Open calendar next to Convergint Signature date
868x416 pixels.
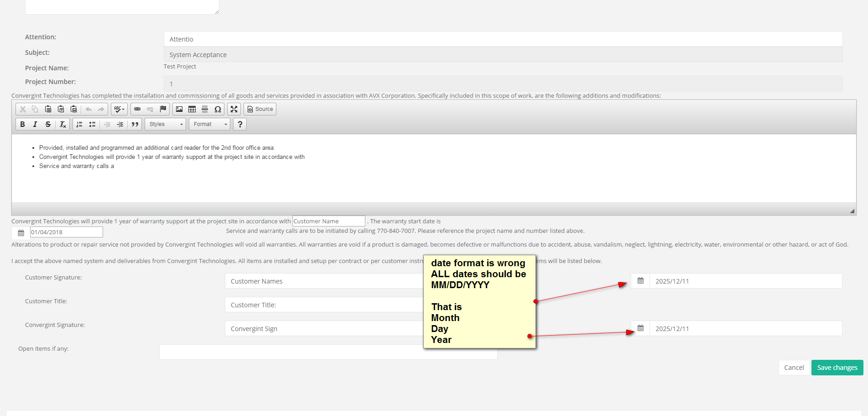640,328
